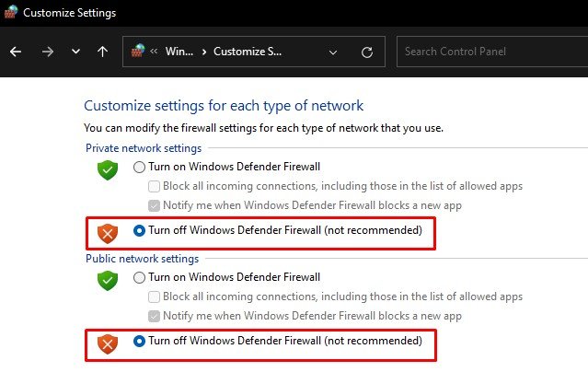588x372 pixels.
Task: Turn off Private network Windows Defender Firewall
Action: (x=140, y=230)
